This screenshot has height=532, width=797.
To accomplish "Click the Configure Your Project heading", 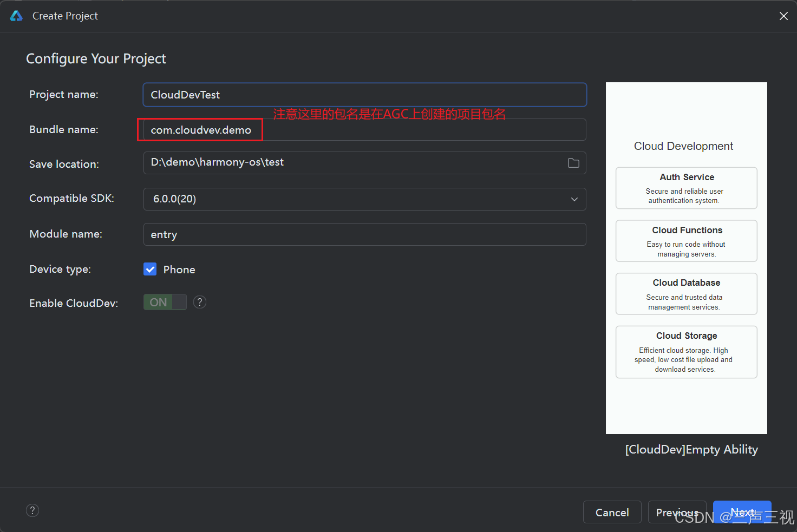I will pos(96,59).
